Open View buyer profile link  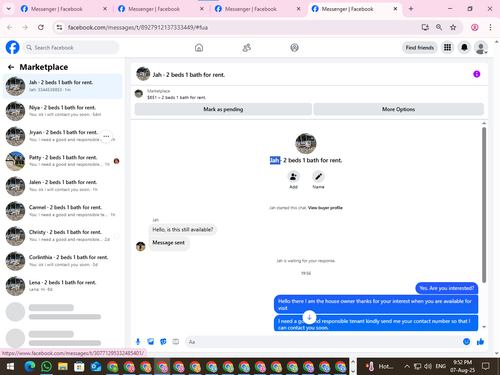click(325, 208)
